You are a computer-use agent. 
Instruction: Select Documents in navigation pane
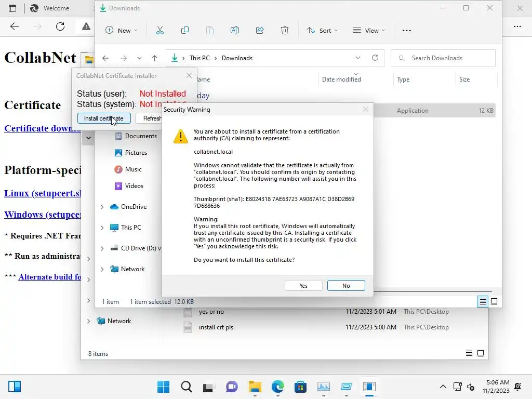click(x=136, y=136)
